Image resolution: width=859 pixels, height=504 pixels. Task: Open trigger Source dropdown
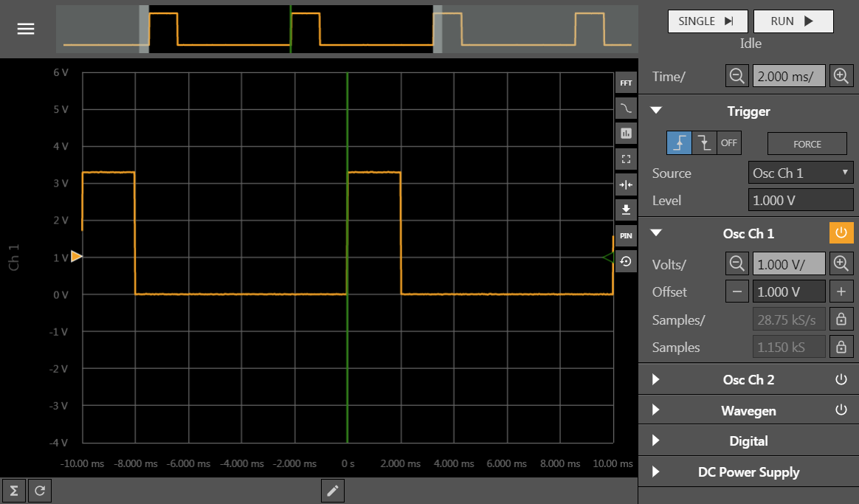pos(801,173)
